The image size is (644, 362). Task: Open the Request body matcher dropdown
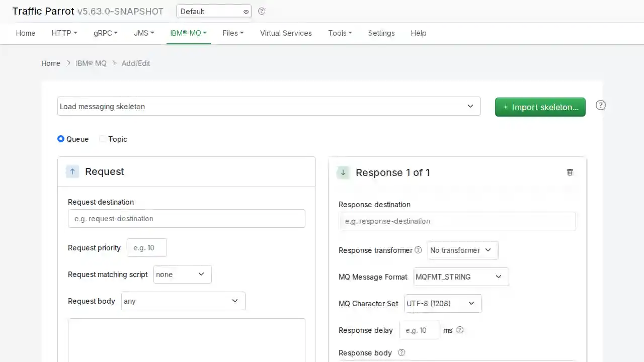(183, 301)
